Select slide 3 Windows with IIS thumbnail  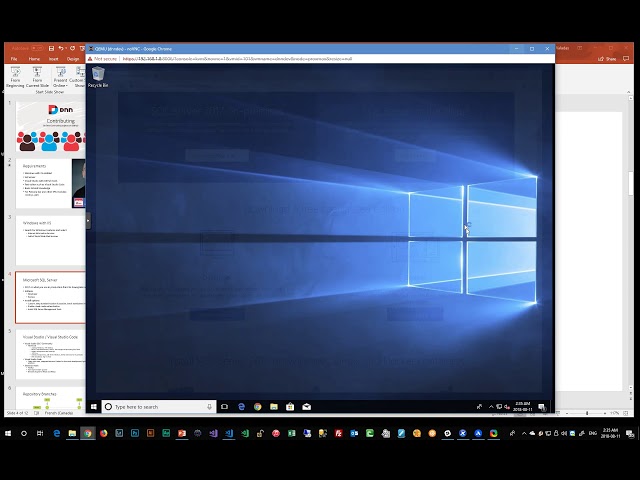click(51, 240)
